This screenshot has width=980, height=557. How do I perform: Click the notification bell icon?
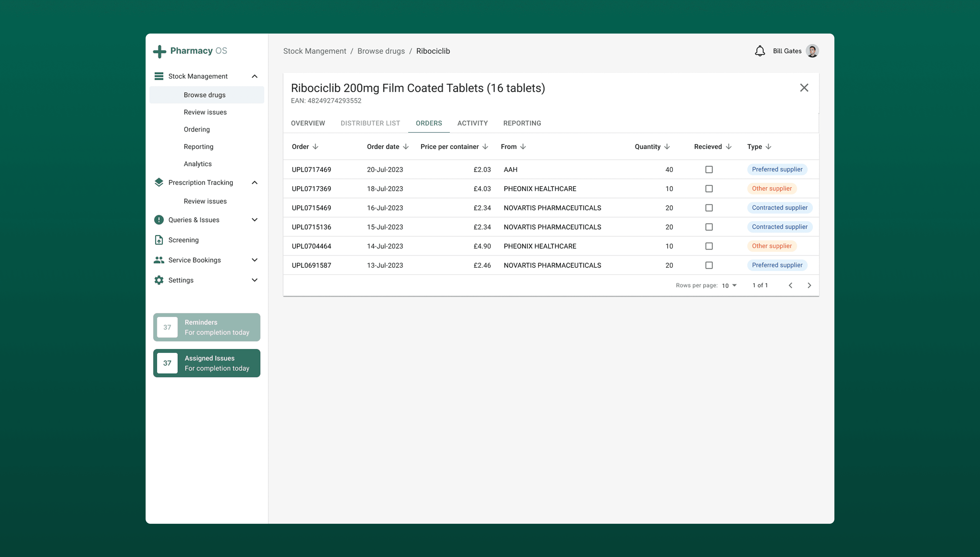[x=760, y=51]
